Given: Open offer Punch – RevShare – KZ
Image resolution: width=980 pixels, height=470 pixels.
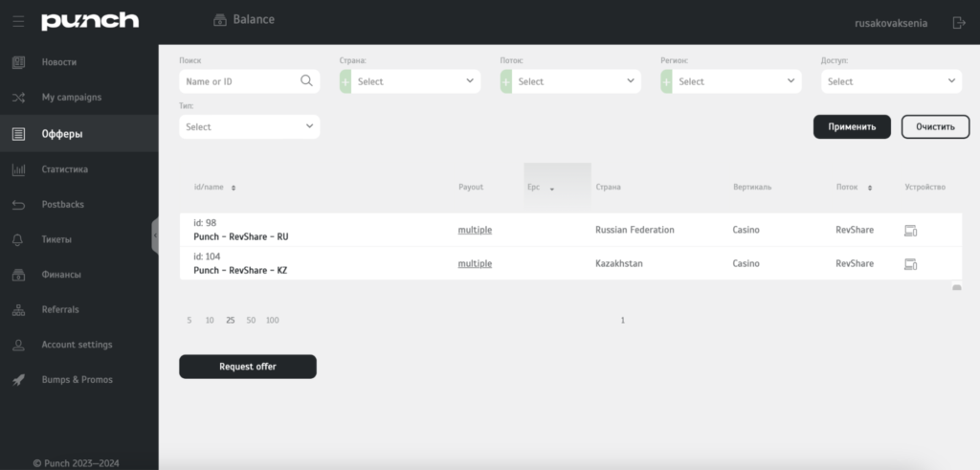Looking at the screenshot, I should pyautogui.click(x=240, y=271).
